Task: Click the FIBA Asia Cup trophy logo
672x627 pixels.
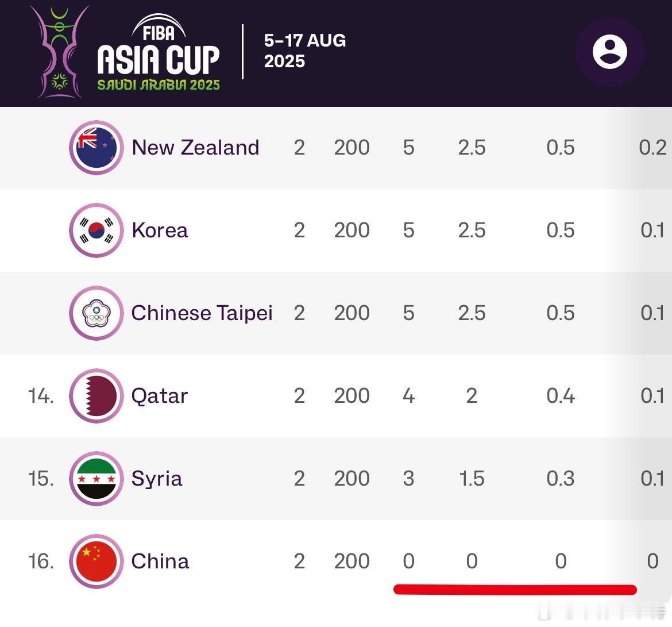Action: coord(60,52)
